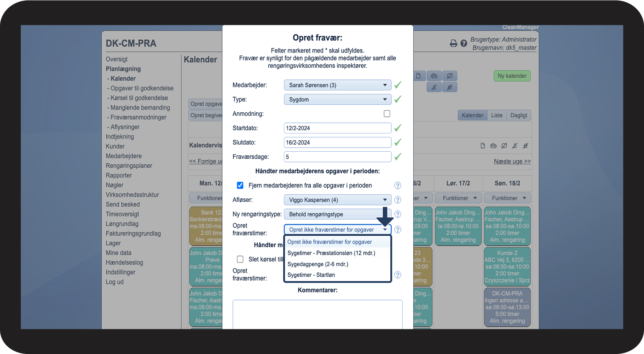This screenshot has width=644, height=354.
Task: Tick the Anmodning checkbox
Action: click(387, 114)
